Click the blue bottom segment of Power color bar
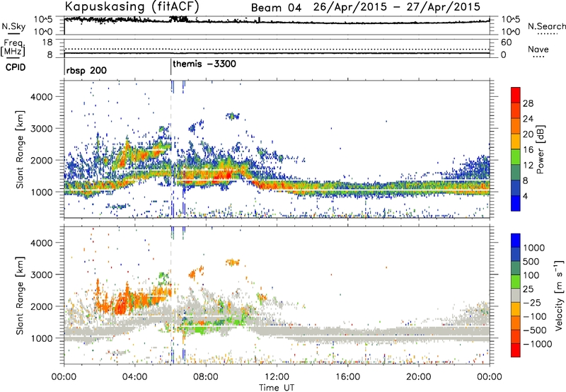The width and height of the screenshot is (566, 392). tap(516, 203)
